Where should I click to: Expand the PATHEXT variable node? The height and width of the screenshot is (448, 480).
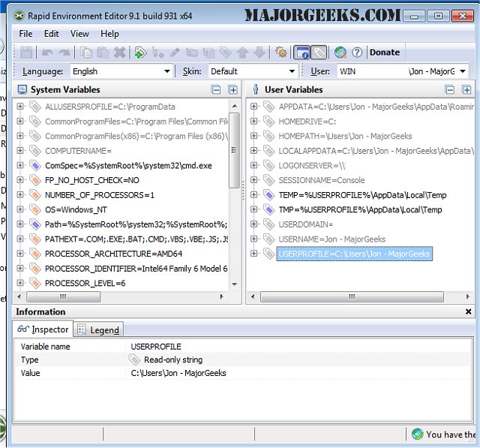pos(20,239)
